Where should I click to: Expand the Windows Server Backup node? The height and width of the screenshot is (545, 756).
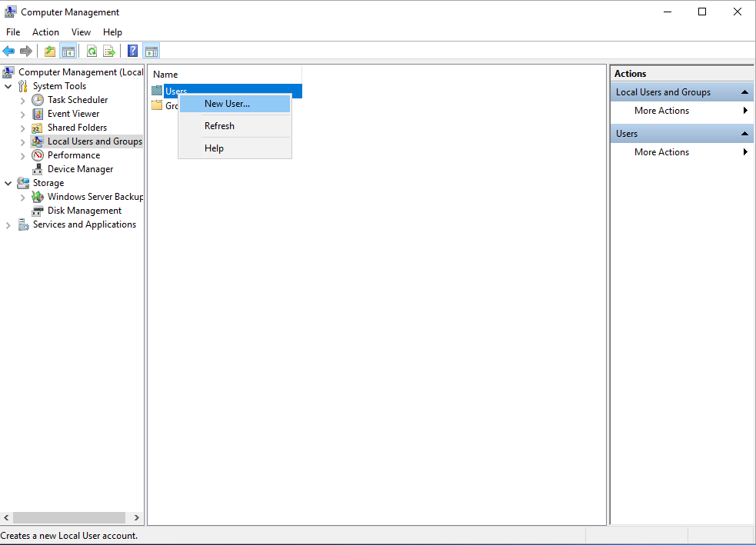[x=22, y=198]
